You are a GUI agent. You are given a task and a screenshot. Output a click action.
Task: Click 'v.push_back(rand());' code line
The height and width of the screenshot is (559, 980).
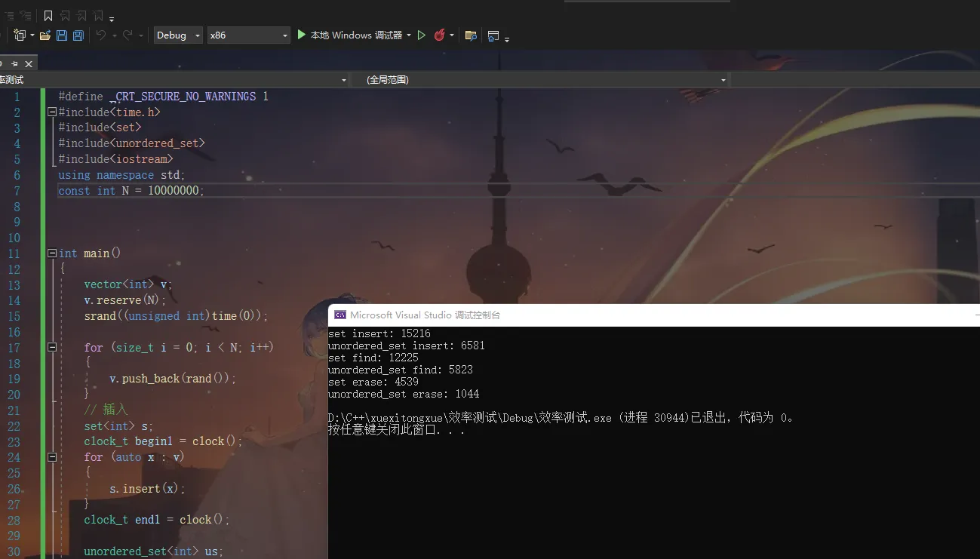coord(173,379)
